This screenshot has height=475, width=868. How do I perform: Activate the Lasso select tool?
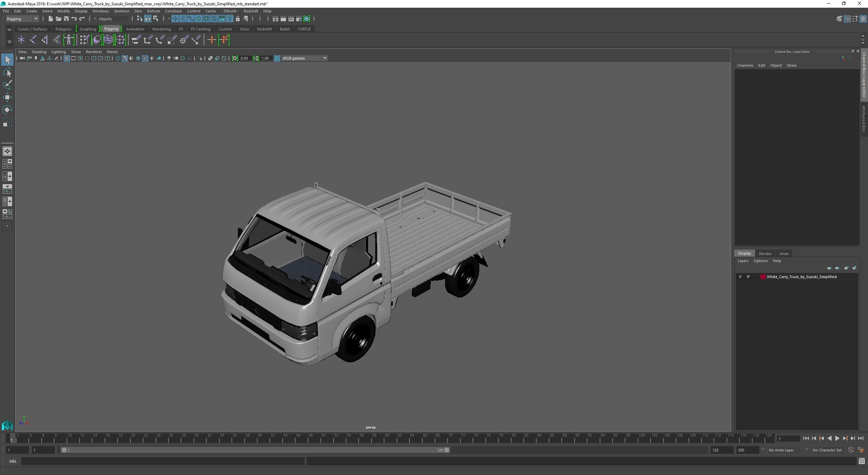pyautogui.click(x=7, y=72)
